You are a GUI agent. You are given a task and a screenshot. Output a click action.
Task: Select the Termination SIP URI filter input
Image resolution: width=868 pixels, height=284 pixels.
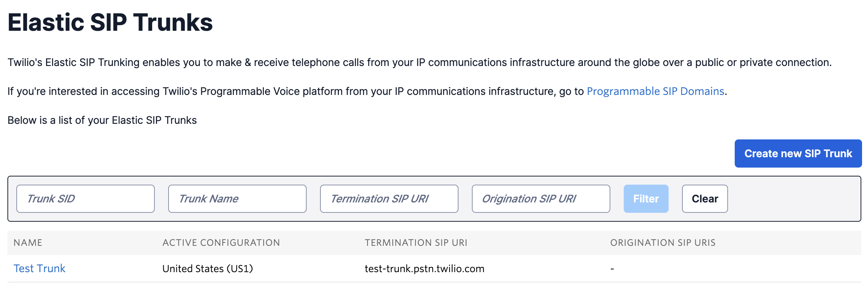coord(389,199)
